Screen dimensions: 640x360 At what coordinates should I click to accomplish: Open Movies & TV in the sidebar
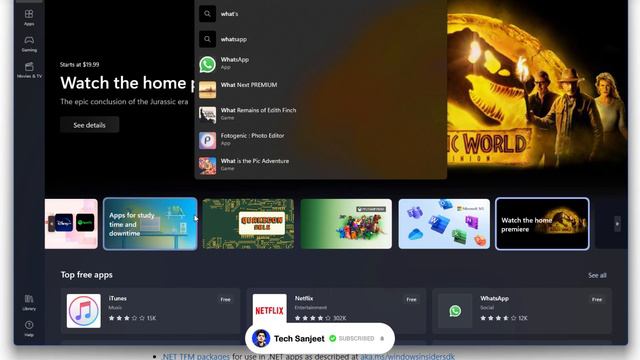coord(29,70)
